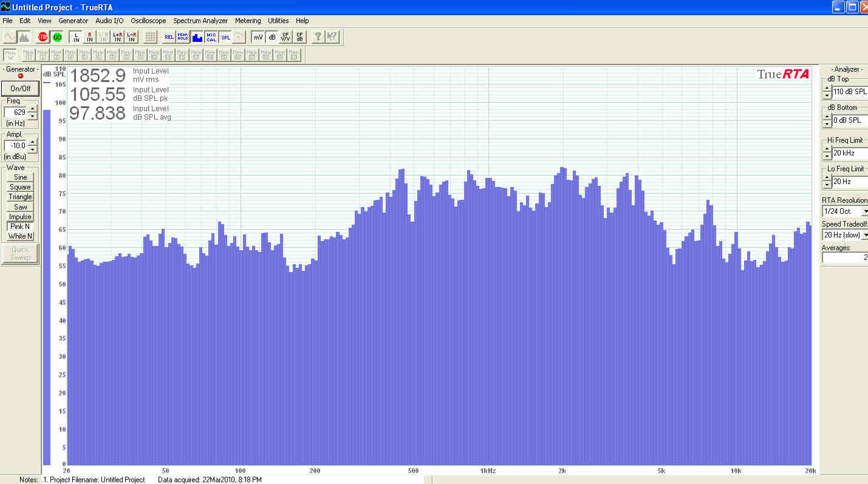This screenshot has width=868, height=484.
Task: Select the L+R IN input icon
Action: pos(118,37)
